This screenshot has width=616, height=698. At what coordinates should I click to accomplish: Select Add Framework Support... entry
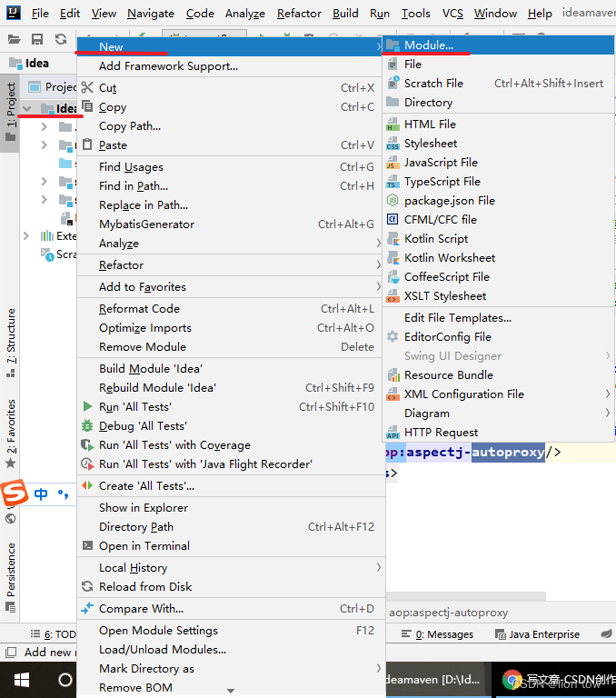(x=229, y=65)
